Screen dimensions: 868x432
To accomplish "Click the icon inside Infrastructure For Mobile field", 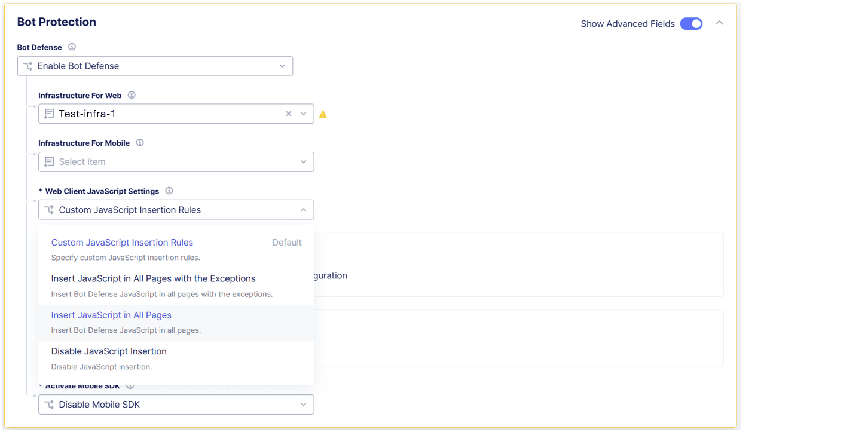I will (49, 162).
